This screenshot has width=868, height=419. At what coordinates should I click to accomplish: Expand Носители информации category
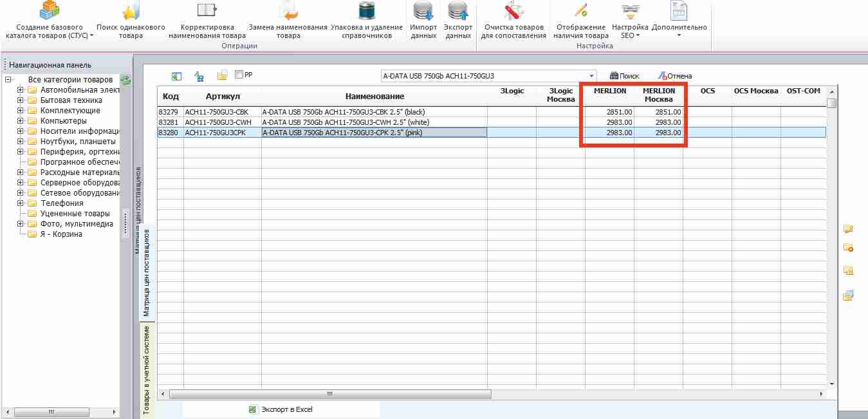[x=21, y=131]
